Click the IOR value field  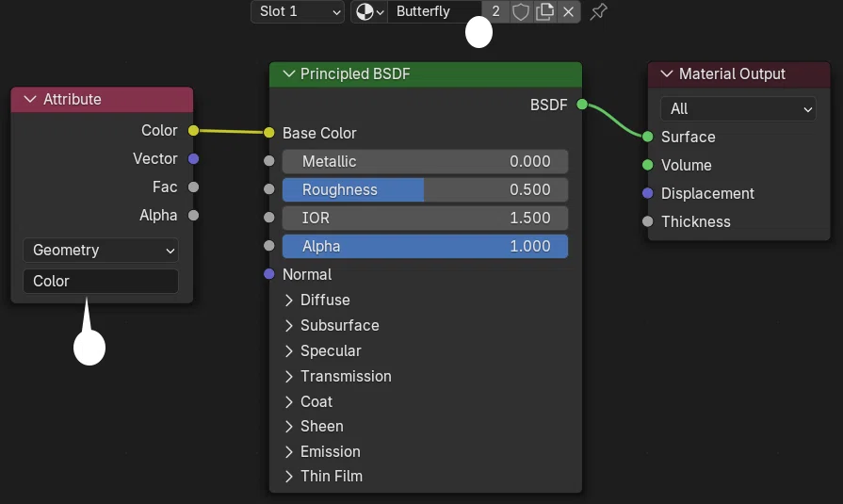click(425, 218)
